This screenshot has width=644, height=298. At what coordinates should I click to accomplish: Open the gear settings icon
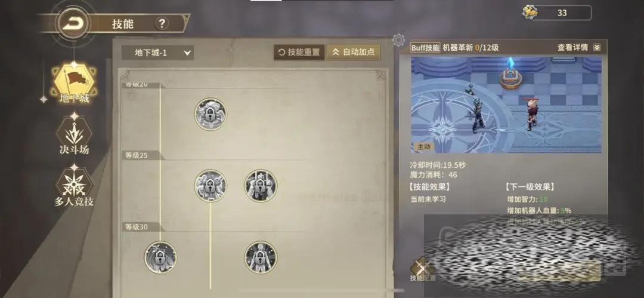tap(398, 40)
